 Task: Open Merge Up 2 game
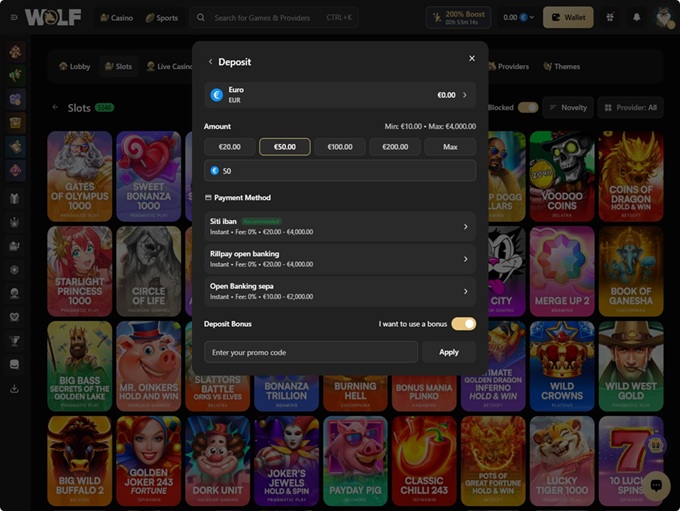(x=562, y=272)
